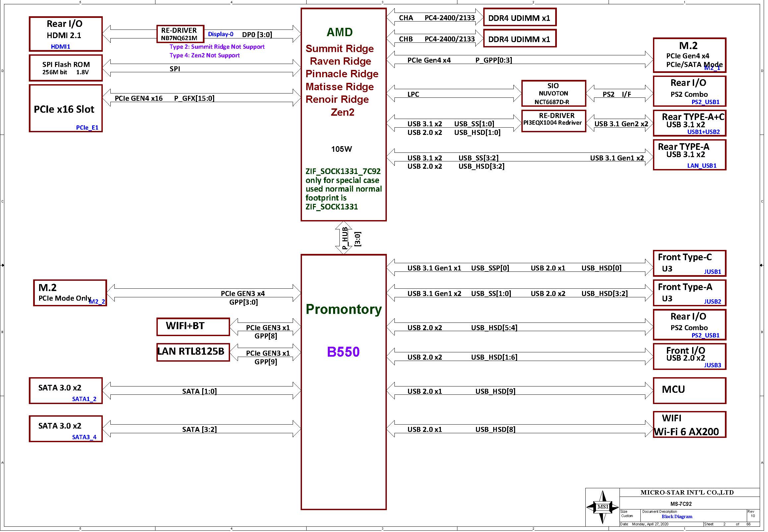Click "Renoir Ridge" in the CPU block
This screenshot has width=768, height=532.
click(337, 99)
